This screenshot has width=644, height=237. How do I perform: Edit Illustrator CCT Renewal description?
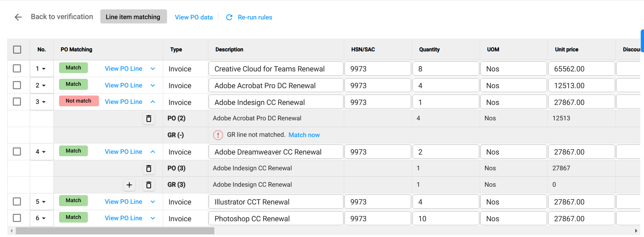276,202
